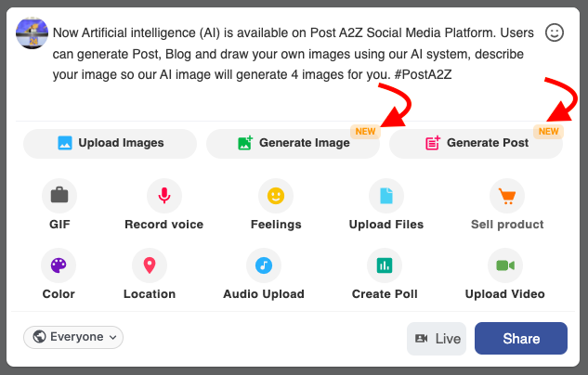The height and width of the screenshot is (375, 588).
Task: Click the Location pin icon
Action: 149,265
